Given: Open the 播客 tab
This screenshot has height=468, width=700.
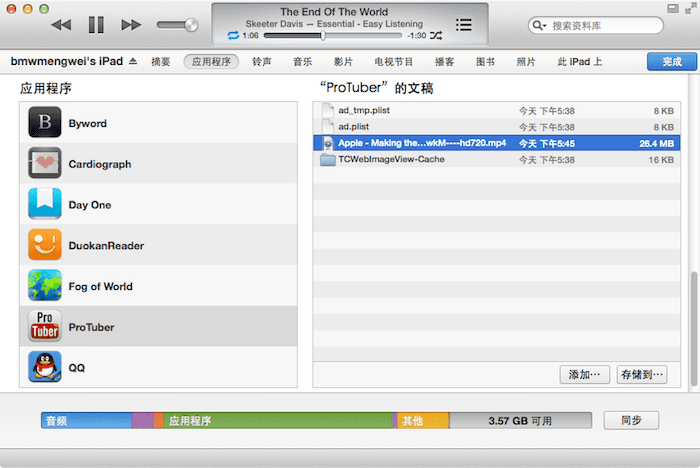Looking at the screenshot, I should coord(445,62).
